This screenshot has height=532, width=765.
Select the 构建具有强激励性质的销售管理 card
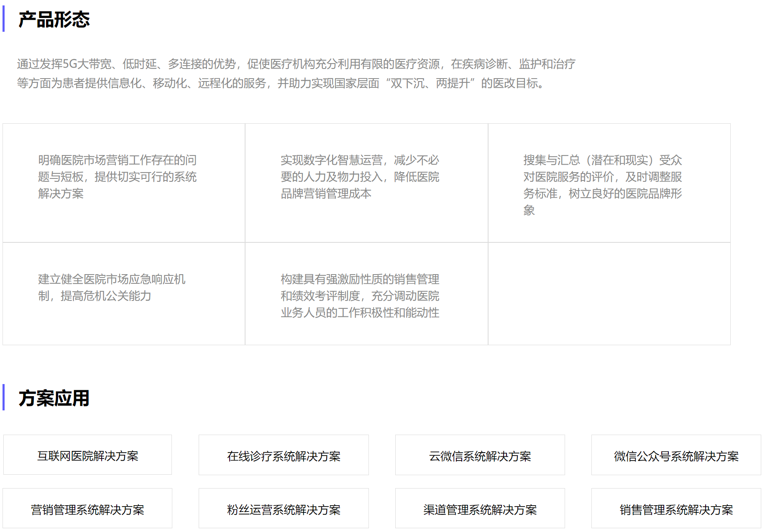[366, 293]
